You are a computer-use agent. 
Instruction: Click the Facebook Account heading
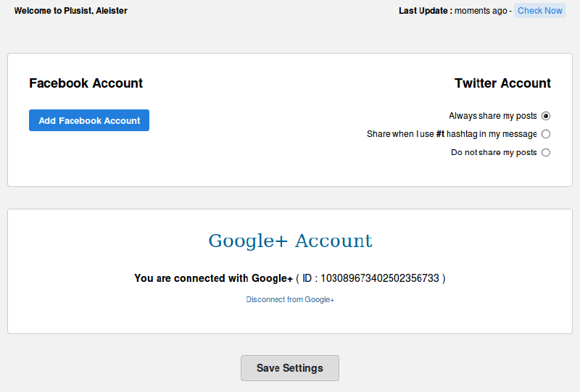pos(86,83)
